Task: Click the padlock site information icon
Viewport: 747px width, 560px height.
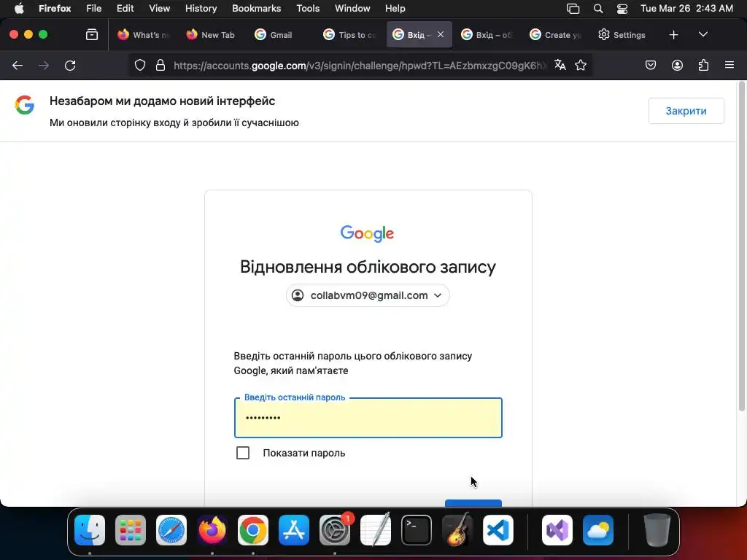Action: [160, 65]
